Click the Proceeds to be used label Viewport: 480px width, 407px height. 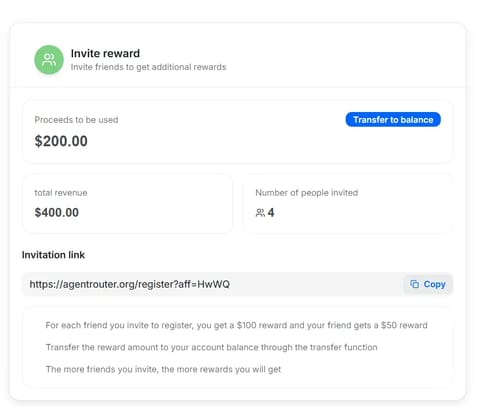pyautogui.click(x=76, y=120)
